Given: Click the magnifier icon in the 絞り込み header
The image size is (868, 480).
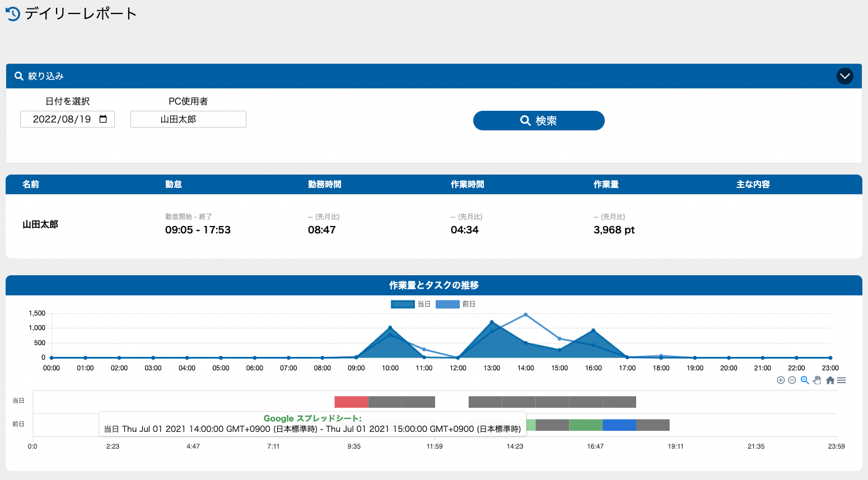Looking at the screenshot, I should click(19, 76).
